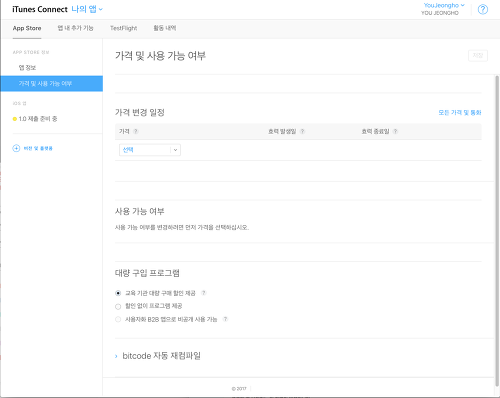Switch to the 앱 내 추가 기능 tab
Screen dimensions: 500x398
[75, 28]
